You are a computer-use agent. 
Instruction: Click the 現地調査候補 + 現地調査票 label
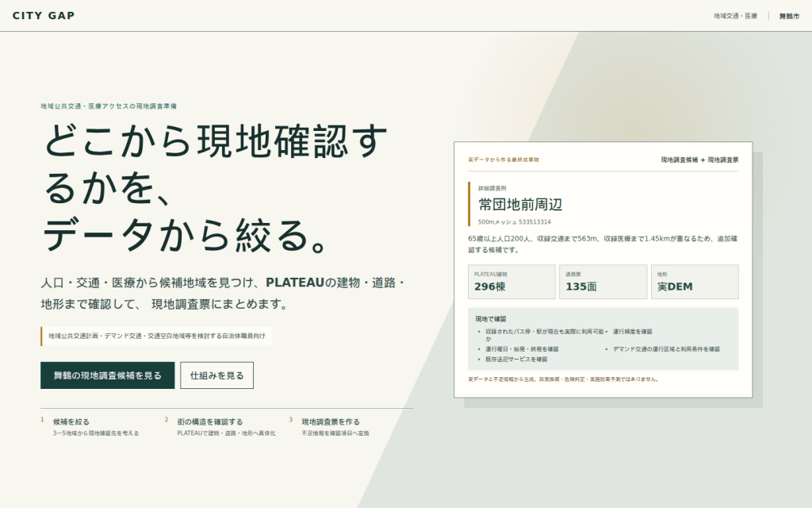pyautogui.click(x=699, y=160)
